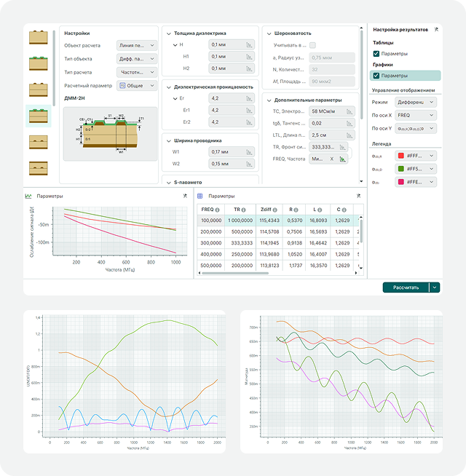Screen dimensions: 466x476
Task: Click the red legend color swatch
Action: coord(401,156)
